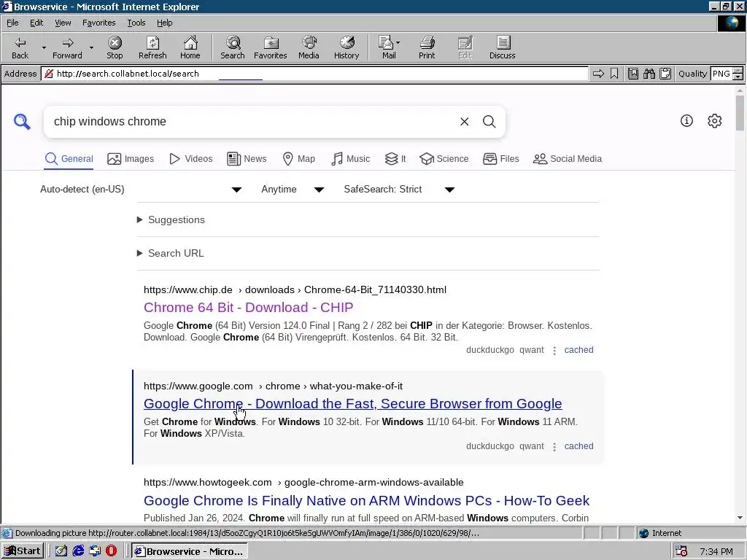Open the Edit menu
This screenshot has width=747, height=560.
(36, 23)
